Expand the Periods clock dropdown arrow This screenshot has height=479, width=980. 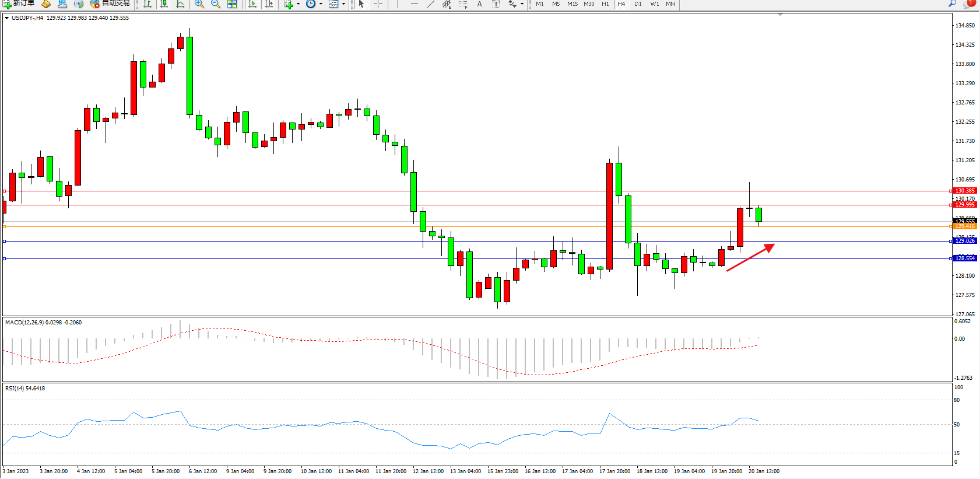click(x=321, y=4)
